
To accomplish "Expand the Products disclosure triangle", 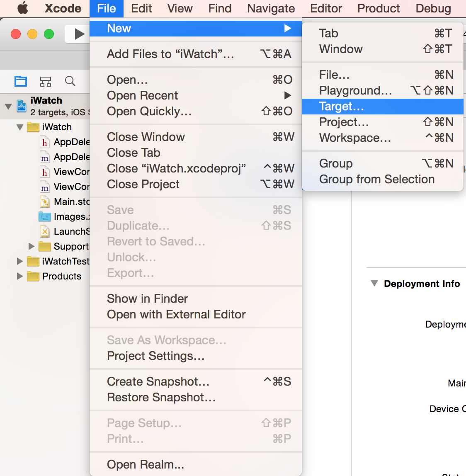I will [20, 276].
